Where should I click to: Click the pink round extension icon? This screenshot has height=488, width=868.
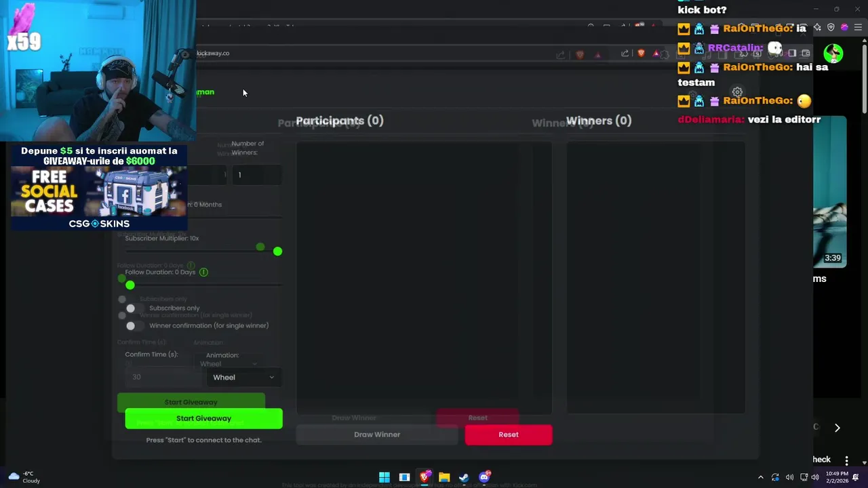click(844, 28)
